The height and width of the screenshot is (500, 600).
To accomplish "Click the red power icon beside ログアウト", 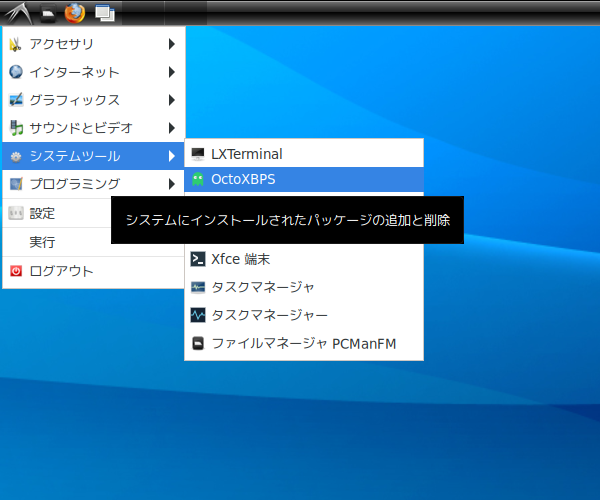I will (x=16, y=271).
